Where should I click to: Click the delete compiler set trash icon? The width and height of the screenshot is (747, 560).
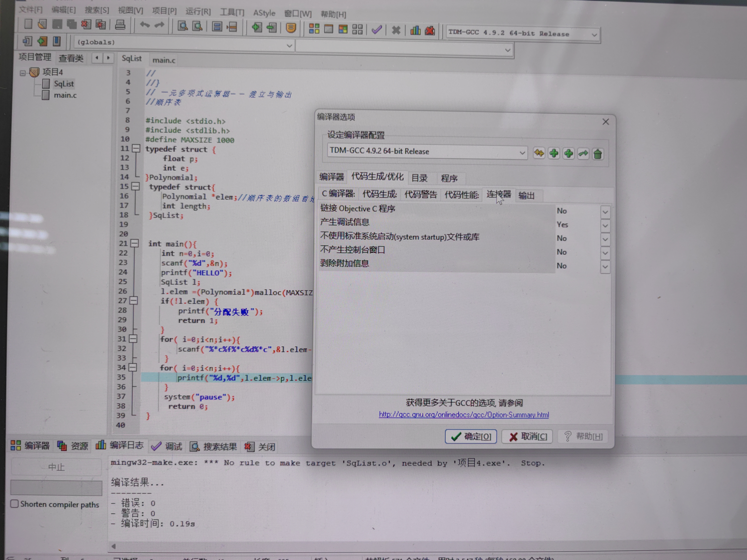[597, 154]
